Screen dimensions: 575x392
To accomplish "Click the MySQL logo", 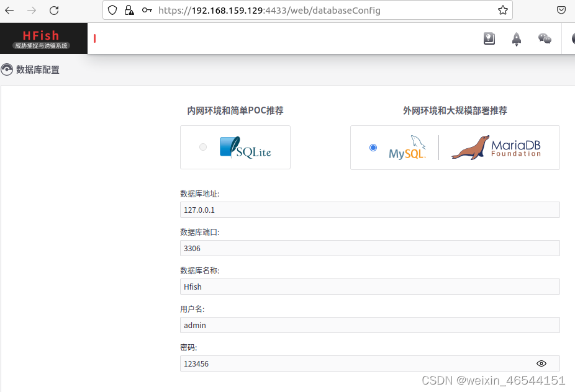I will (x=407, y=147).
